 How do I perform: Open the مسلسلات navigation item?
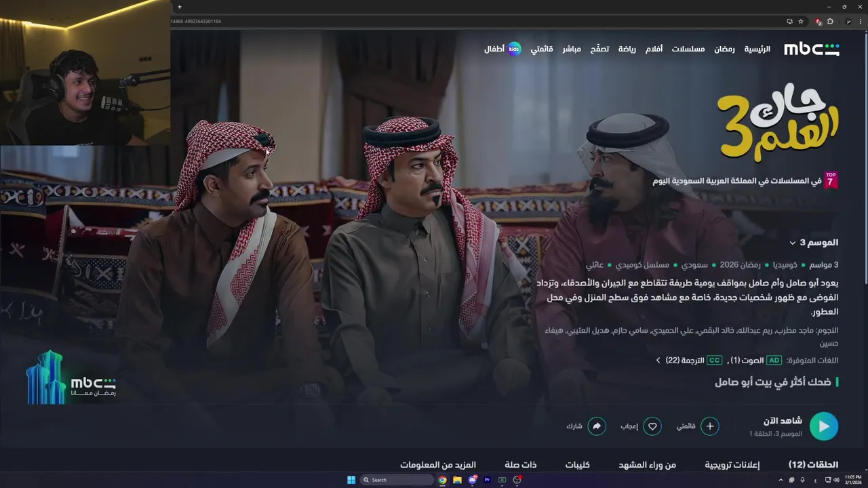click(688, 49)
